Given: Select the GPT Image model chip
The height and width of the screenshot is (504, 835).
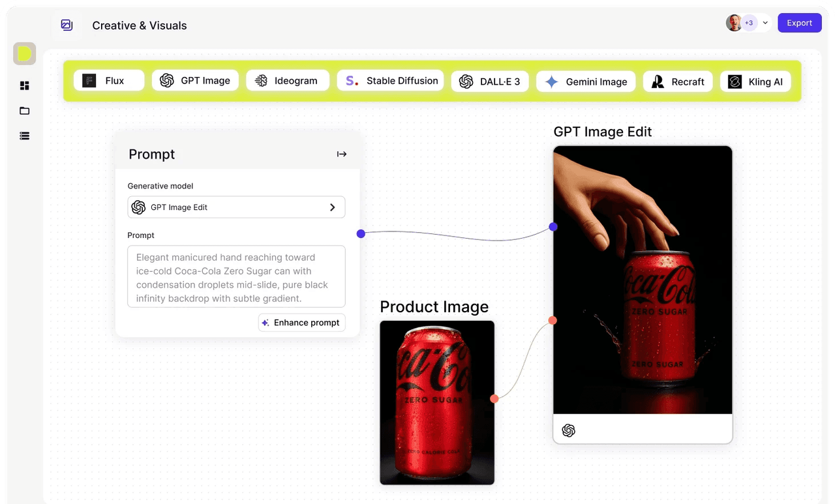Looking at the screenshot, I should pos(195,81).
